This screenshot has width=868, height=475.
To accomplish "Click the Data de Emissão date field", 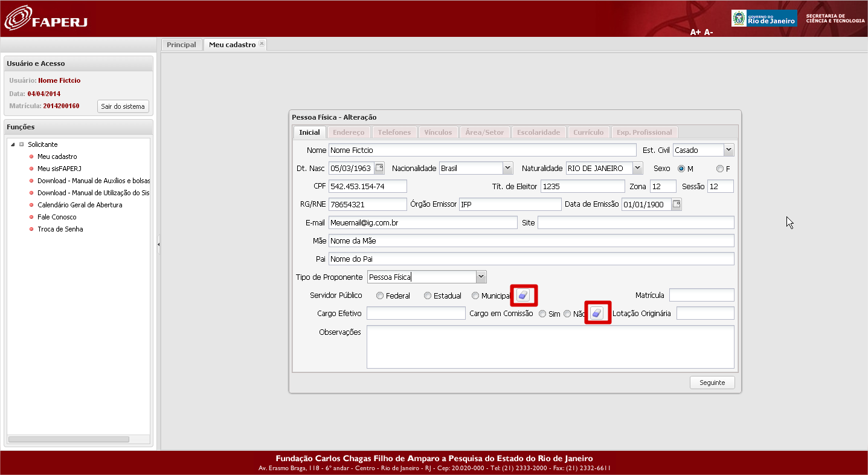I will point(646,204).
